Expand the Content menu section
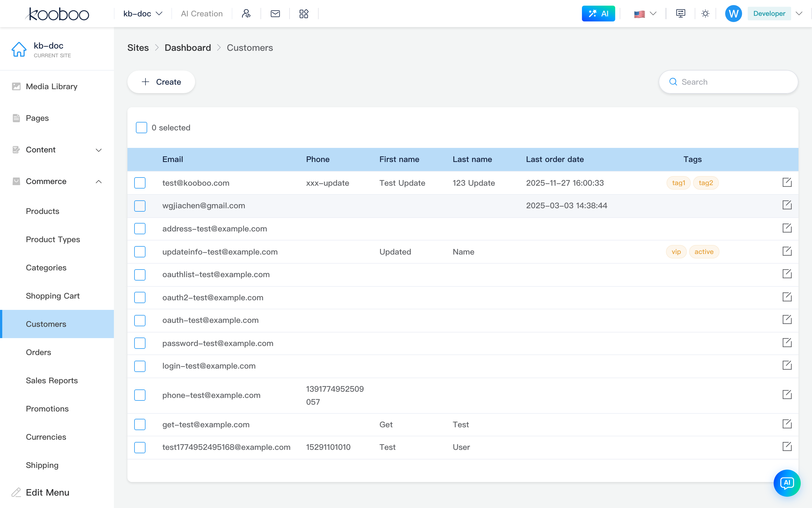812x508 pixels. point(57,150)
